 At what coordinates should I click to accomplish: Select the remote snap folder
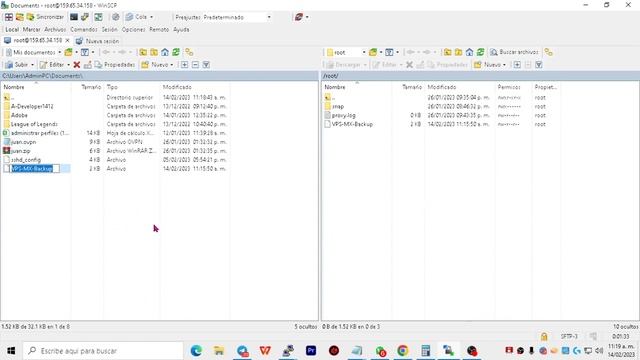tap(338, 106)
